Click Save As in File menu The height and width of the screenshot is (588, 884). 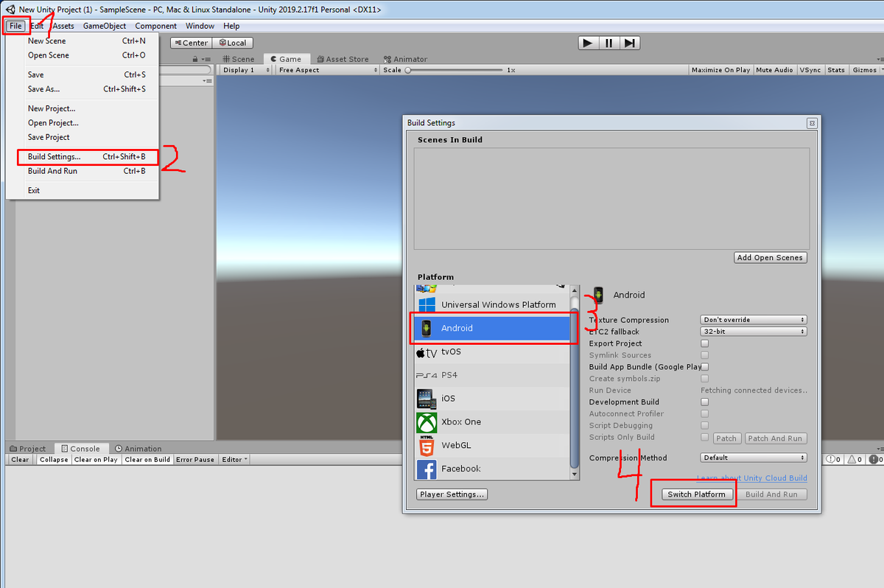coord(83,89)
